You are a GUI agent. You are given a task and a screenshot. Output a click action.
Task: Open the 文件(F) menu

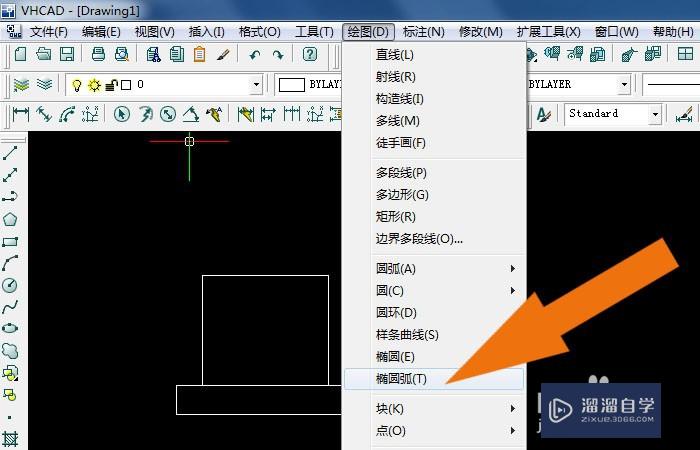[x=49, y=32]
